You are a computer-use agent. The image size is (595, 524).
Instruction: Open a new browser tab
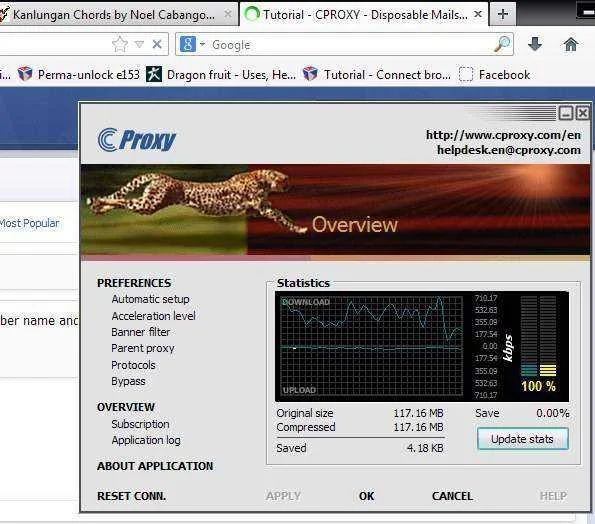coord(503,14)
